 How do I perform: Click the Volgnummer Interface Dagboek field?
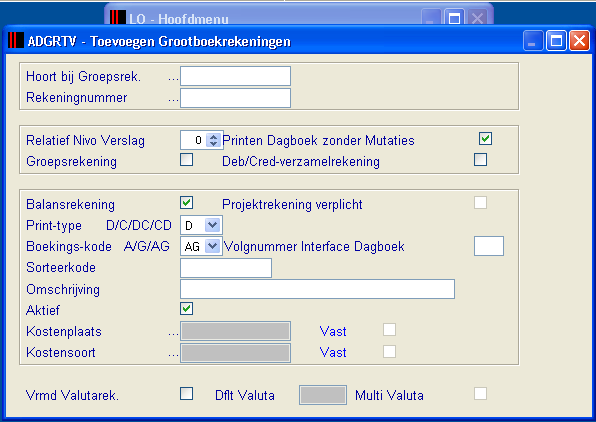(x=489, y=246)
